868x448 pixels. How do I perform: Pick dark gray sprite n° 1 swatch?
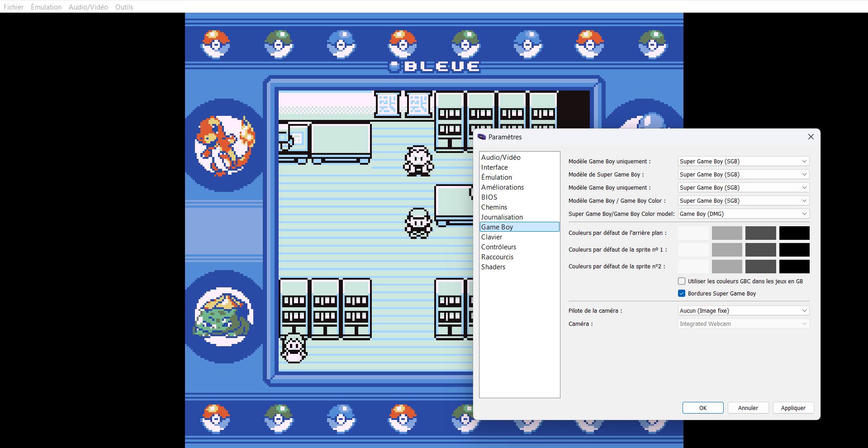tap(760, 250)
